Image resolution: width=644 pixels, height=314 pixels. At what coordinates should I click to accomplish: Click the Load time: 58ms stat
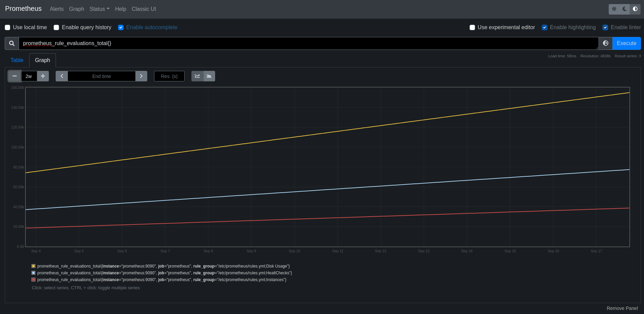[x=562, y=56]
